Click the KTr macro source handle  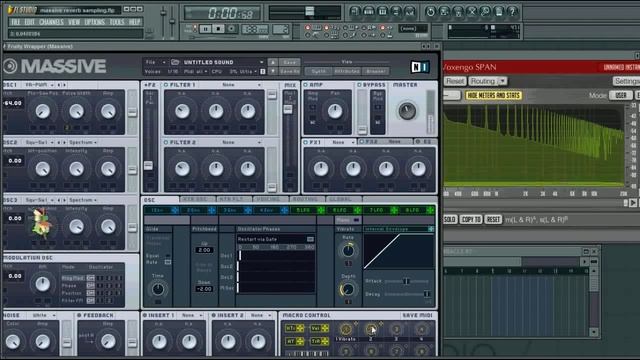click(x=300, y=328)
